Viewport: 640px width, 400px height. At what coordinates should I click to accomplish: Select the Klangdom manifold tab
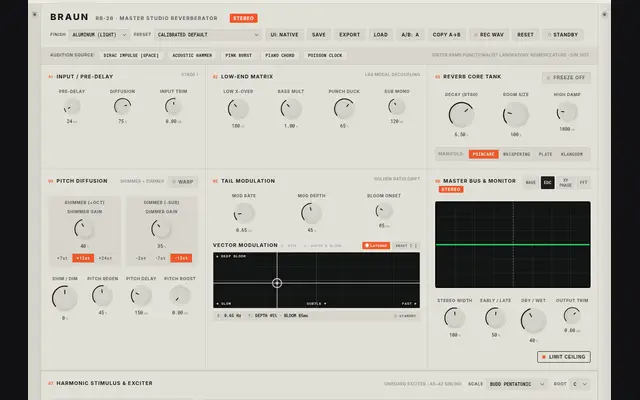pyautogui.click(x=572, y=154)
